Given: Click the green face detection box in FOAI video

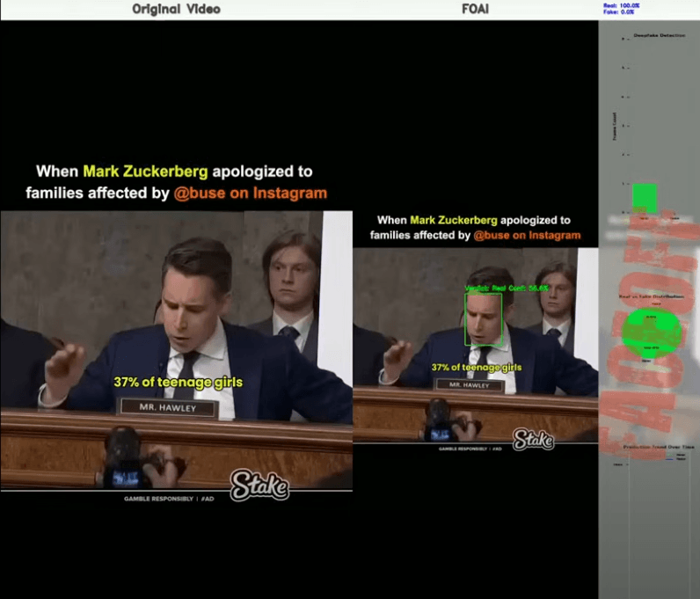Looking at the screenshot, I should point(484,319).
